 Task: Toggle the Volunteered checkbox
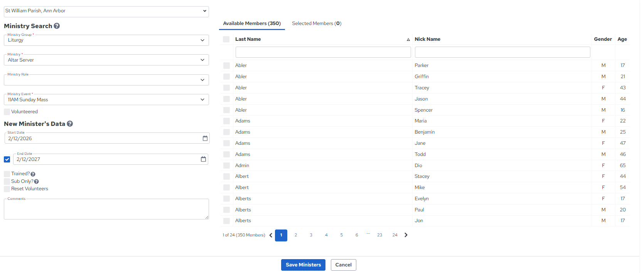tap(7, 112)
